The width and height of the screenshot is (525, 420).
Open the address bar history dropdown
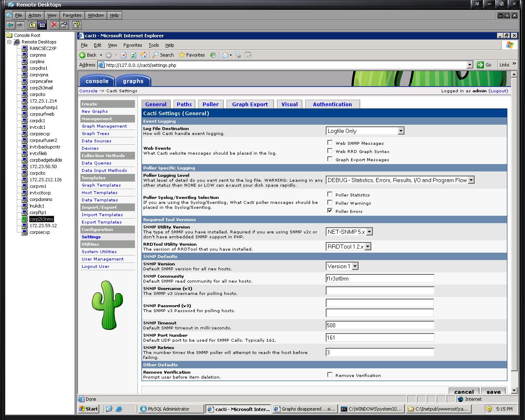tap(470, 65)
